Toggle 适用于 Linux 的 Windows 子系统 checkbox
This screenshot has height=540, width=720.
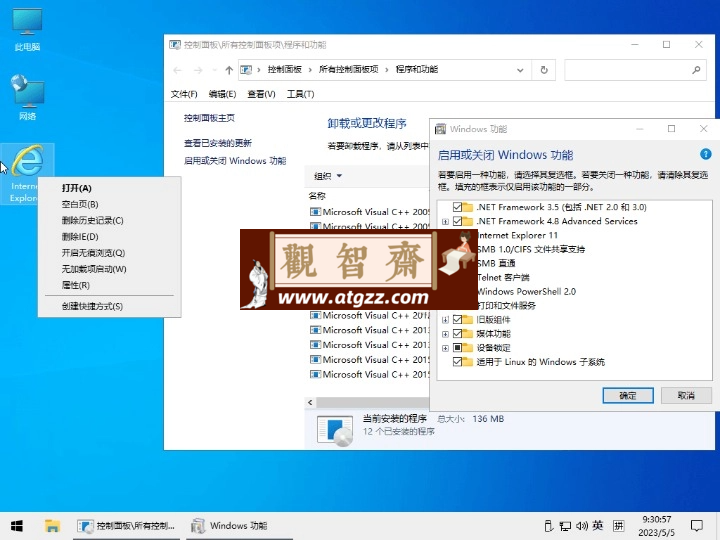point(457,362)
